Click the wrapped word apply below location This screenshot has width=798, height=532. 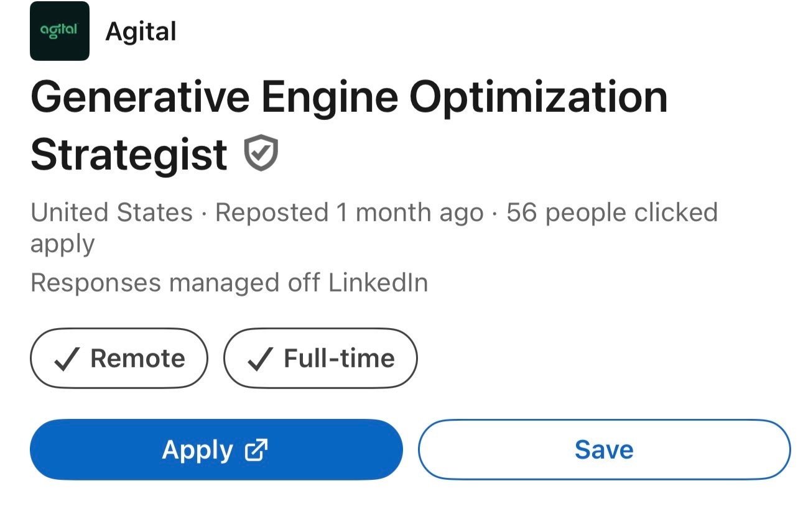62,244
